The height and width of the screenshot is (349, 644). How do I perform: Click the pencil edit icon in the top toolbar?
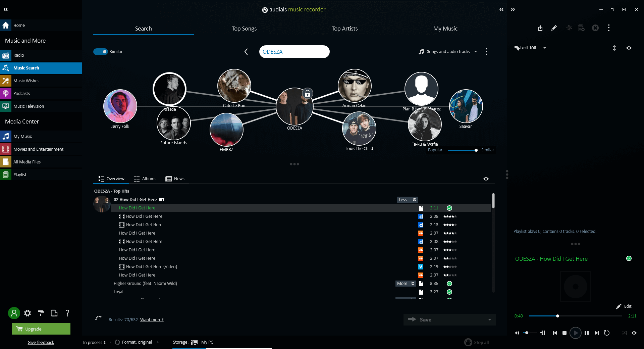[x=554, y=28]
